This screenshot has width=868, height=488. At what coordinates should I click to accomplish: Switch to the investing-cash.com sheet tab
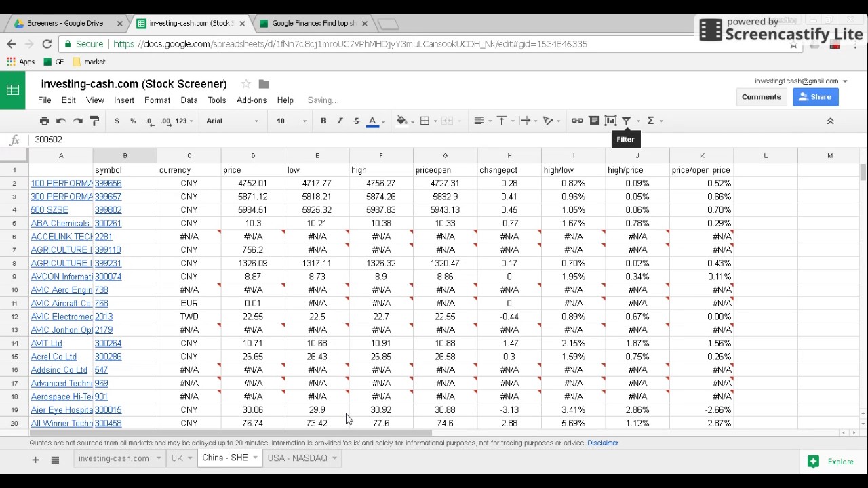click(x=114, y=458)
